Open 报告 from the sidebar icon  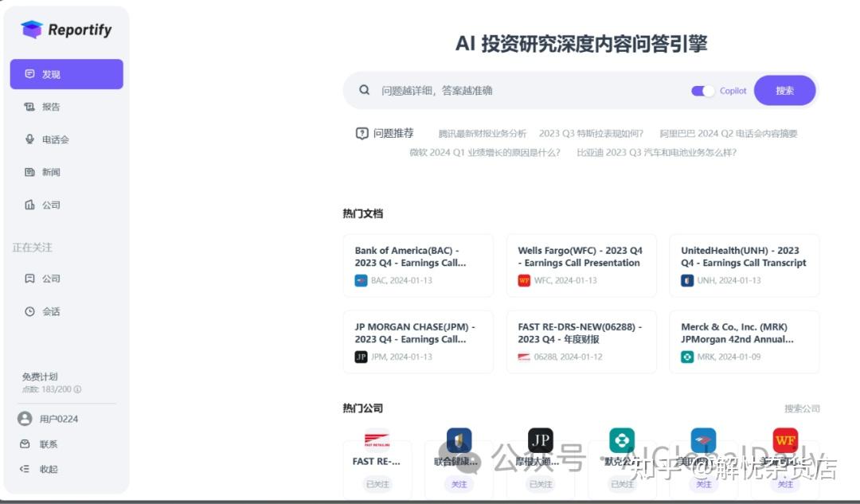pos(28,107)
